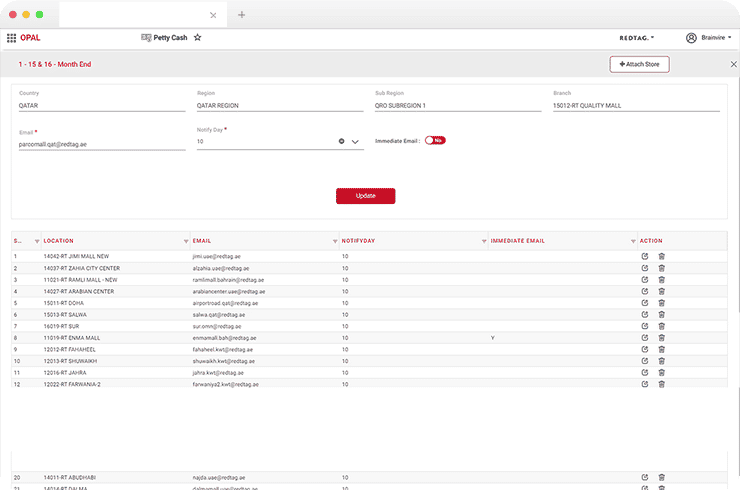The image size is (740, 490).
Task: Edit the ENMA MALL row entry
Action: [x=645, y=338]
